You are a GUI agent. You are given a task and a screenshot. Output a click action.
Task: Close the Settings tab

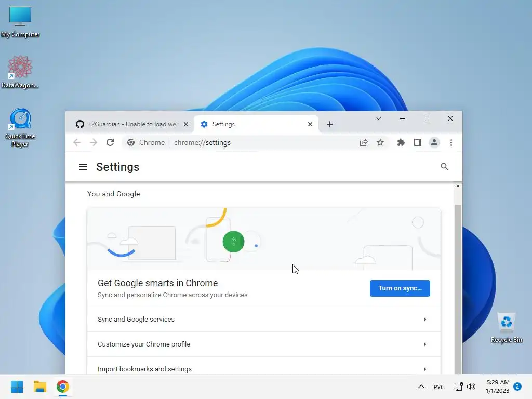(x=310, y=124)
